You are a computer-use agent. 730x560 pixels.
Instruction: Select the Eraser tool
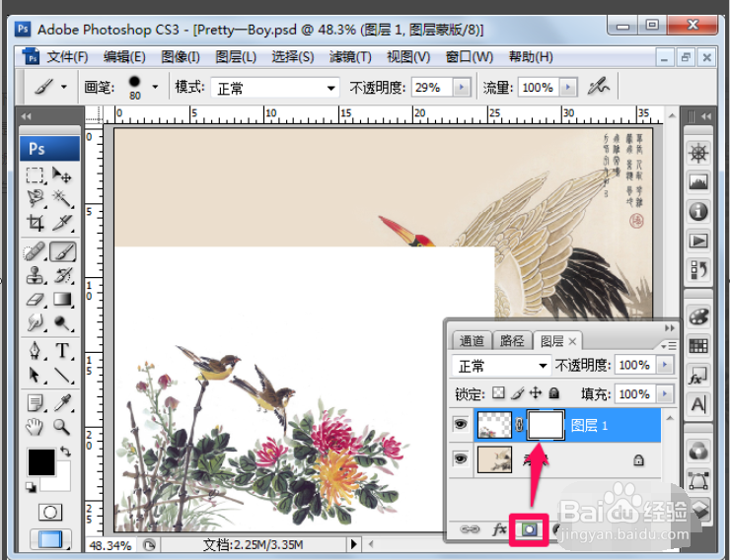click(x=36, y=299)
